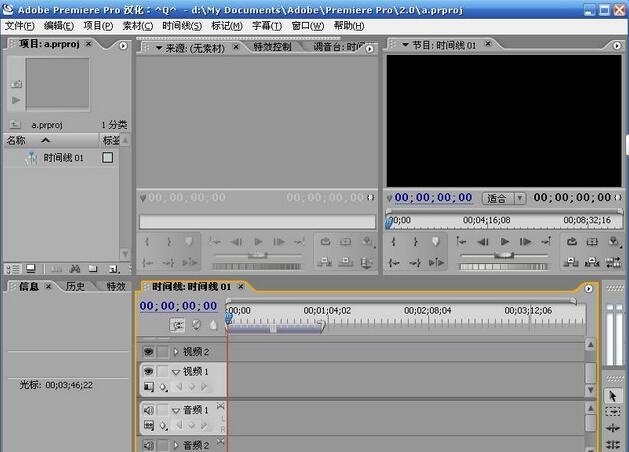
Task: Open the 字幕(T) menu
Action: tap(267, 26)
